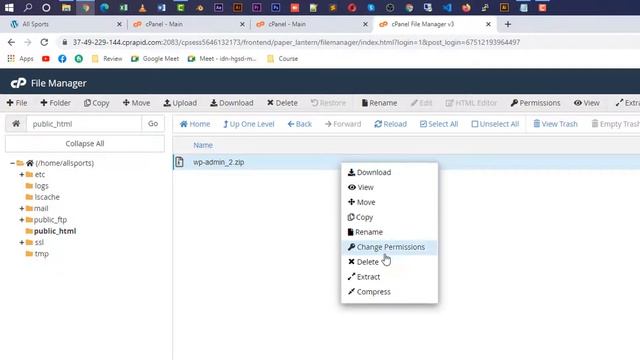Click the View toolbar button
The image size is (640, 360).
point(587,103)
